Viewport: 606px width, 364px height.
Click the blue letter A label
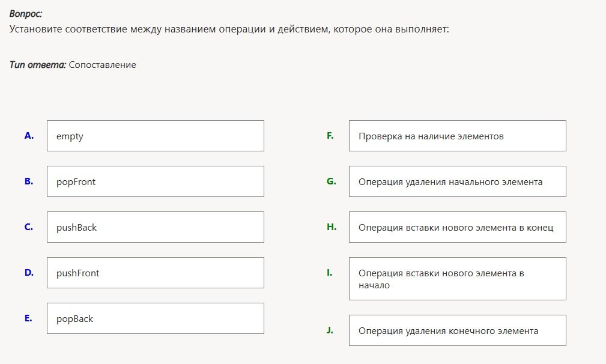(29, 136)
